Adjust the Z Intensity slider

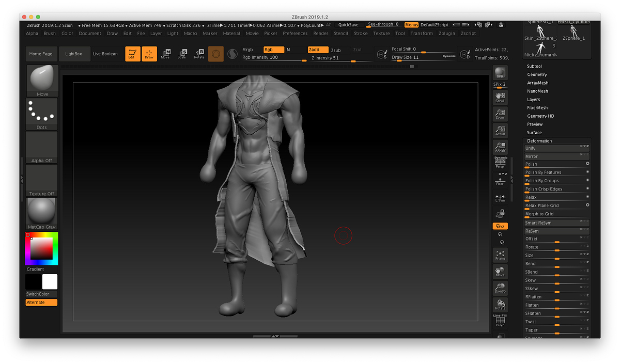pyautogui.click(x=340, y=58)
